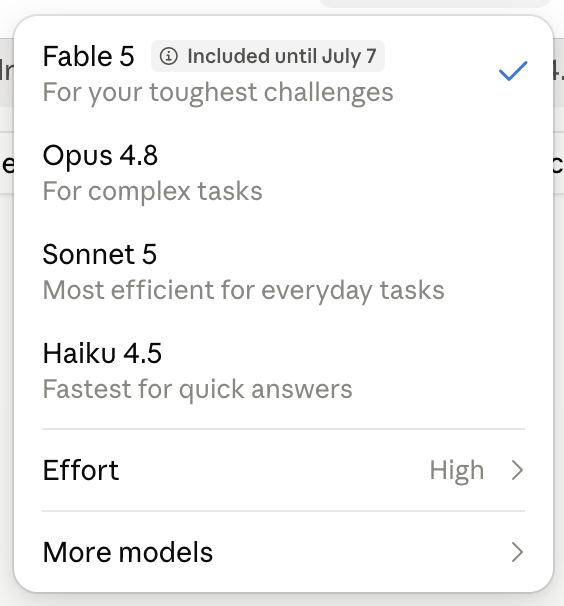Click Most efficient for everyday tasks text
Viewport: 564px width, 606px height.
244,290
